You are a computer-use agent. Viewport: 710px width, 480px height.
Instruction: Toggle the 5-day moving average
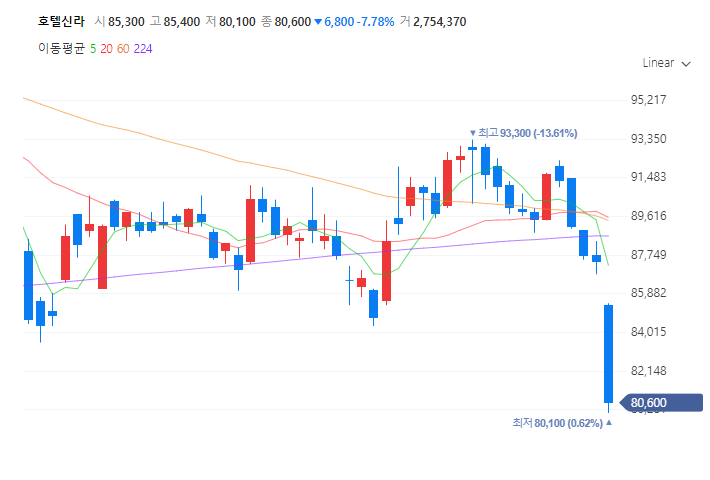coord(93,48)
